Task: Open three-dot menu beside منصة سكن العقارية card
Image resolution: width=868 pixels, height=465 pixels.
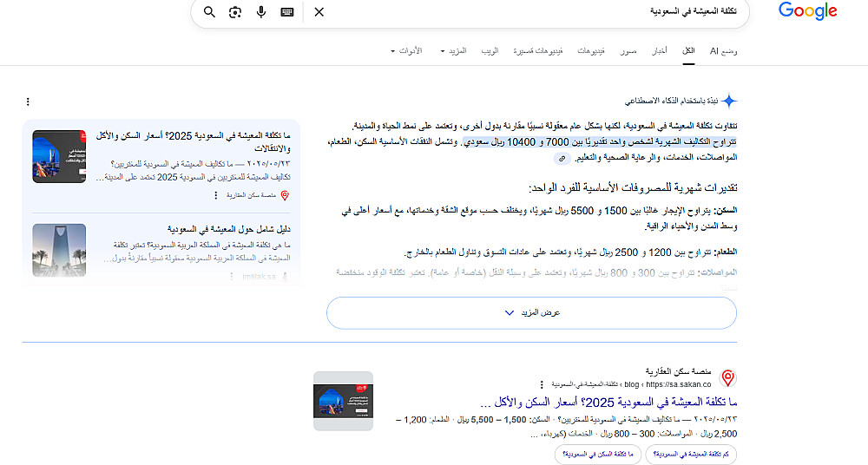Action: tap(216, 195)
